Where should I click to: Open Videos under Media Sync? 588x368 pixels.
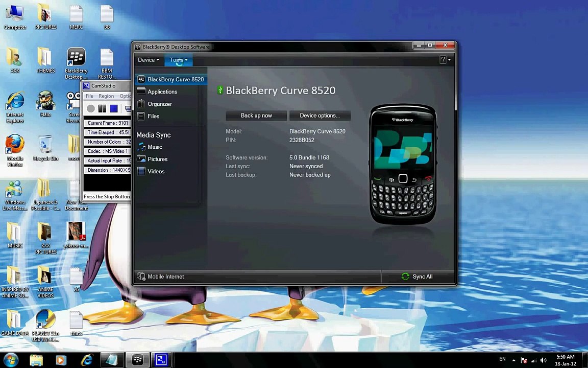(x=156, y=171)
